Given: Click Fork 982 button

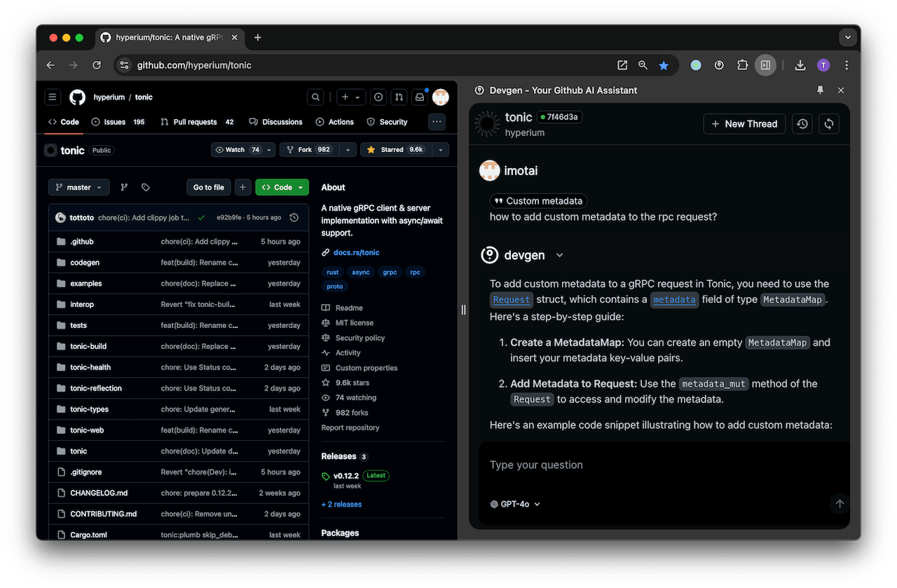Looking at the screenshot, I should pyautogui.click(x=309, y=150).
